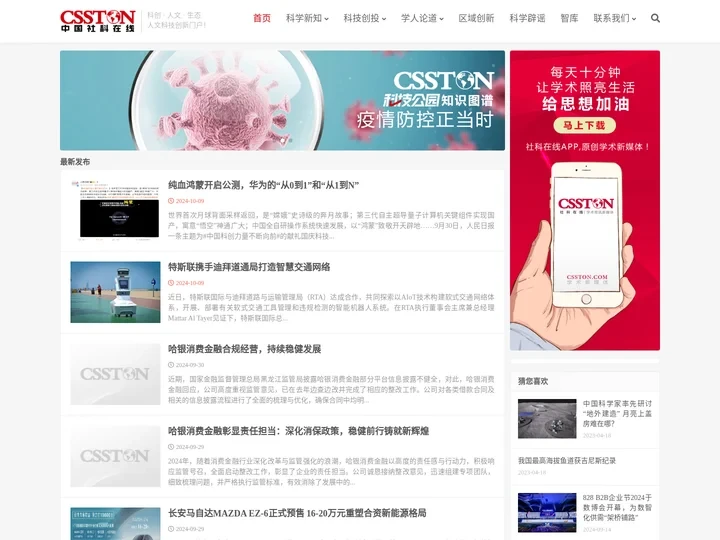Open the 疫情防控正当时 virus banner
The height and width of the screenshot is (540, 720).
282,100
